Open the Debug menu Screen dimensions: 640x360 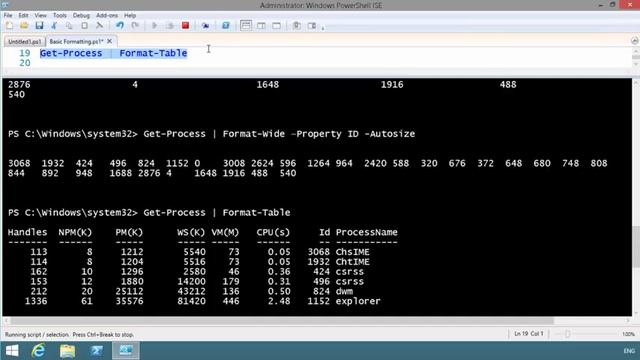(x=81, y=16)
